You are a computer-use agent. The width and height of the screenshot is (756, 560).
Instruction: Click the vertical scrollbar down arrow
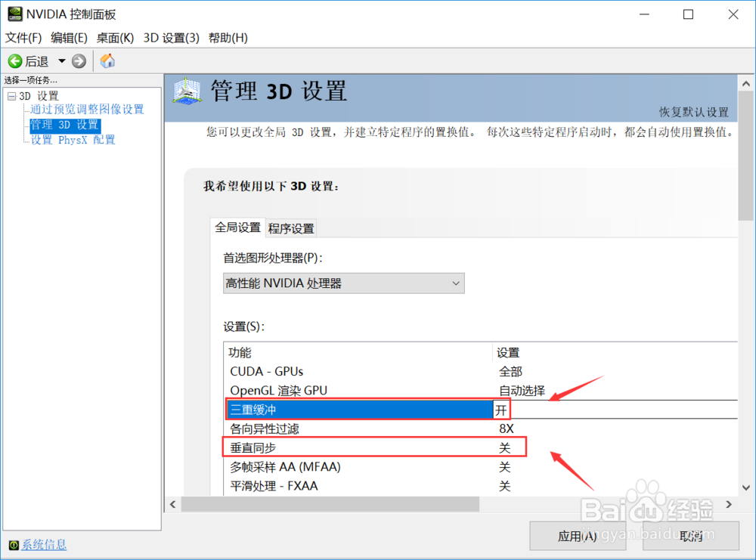click(746, 487)
